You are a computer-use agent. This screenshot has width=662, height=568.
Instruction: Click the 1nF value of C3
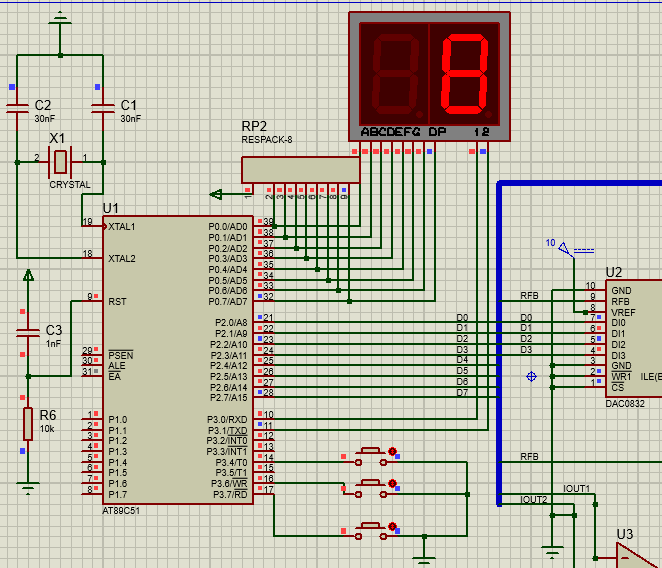pos(53,344)
